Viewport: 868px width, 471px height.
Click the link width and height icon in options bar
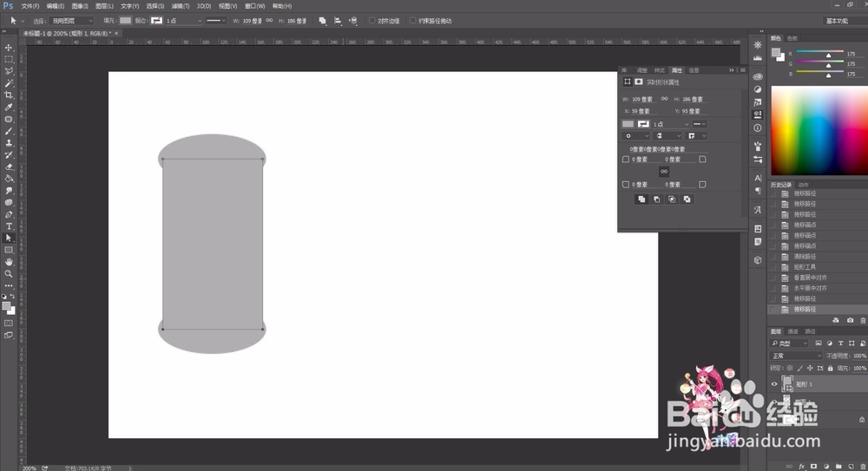(x=269, y=21)
